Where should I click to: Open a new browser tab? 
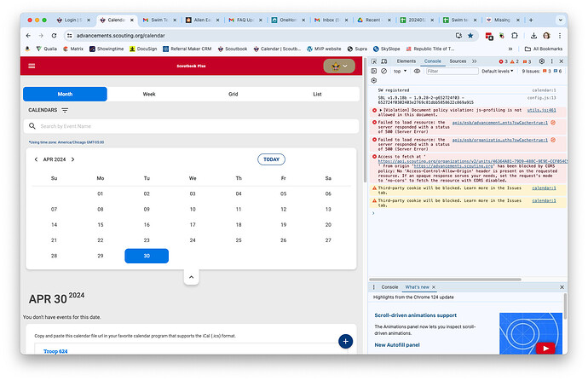531,20
